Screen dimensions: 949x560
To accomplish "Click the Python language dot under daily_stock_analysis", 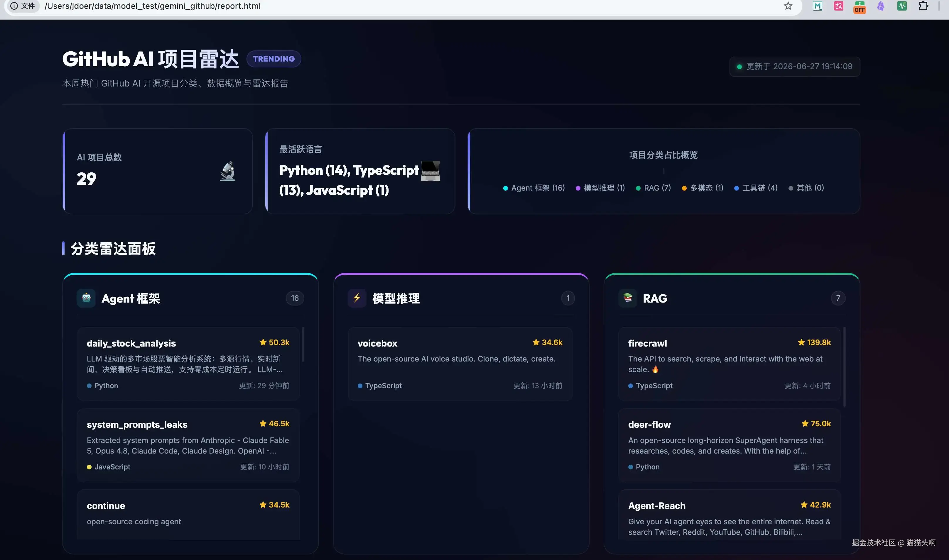I will point(89,386).
